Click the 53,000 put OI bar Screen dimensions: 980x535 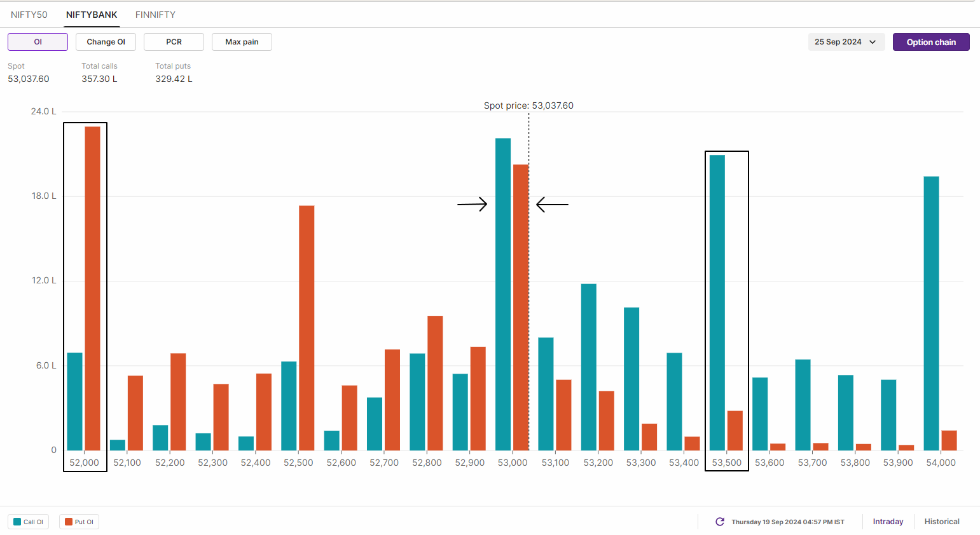521,308
